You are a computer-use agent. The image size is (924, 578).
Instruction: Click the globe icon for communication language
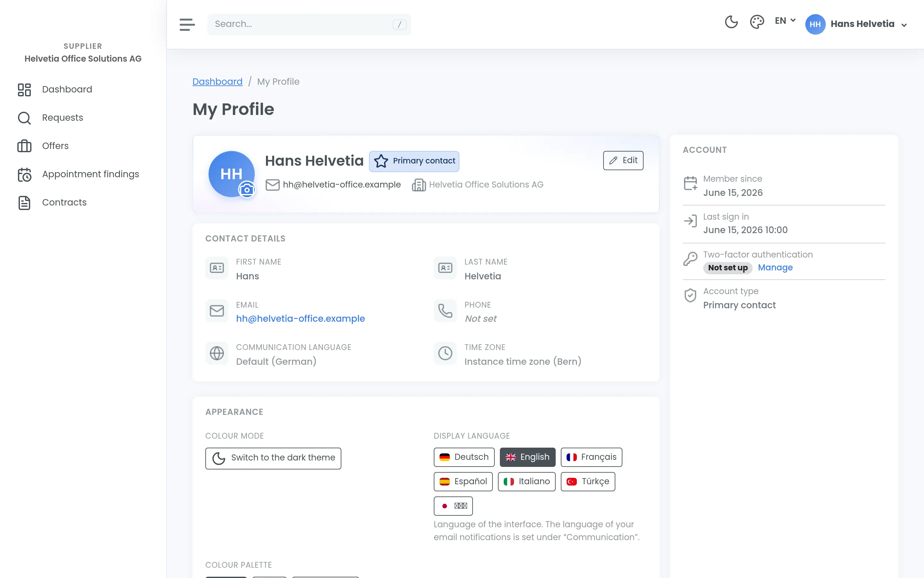point(217,353)
